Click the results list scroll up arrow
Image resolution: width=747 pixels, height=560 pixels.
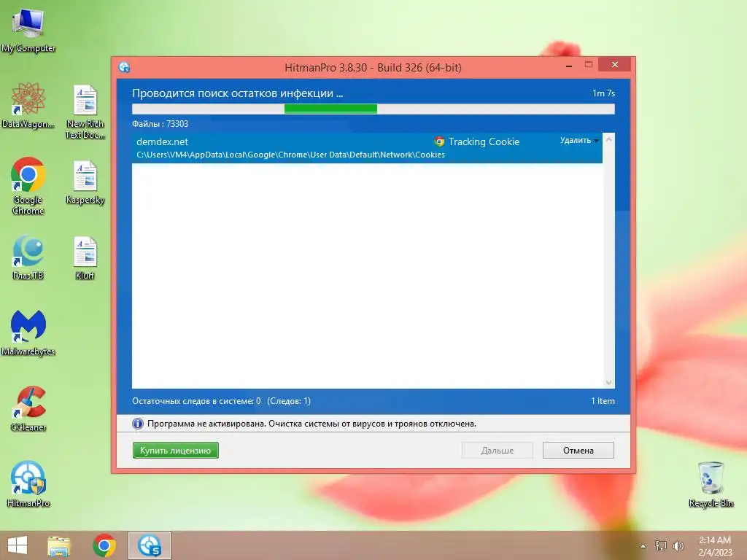[609, 139]
